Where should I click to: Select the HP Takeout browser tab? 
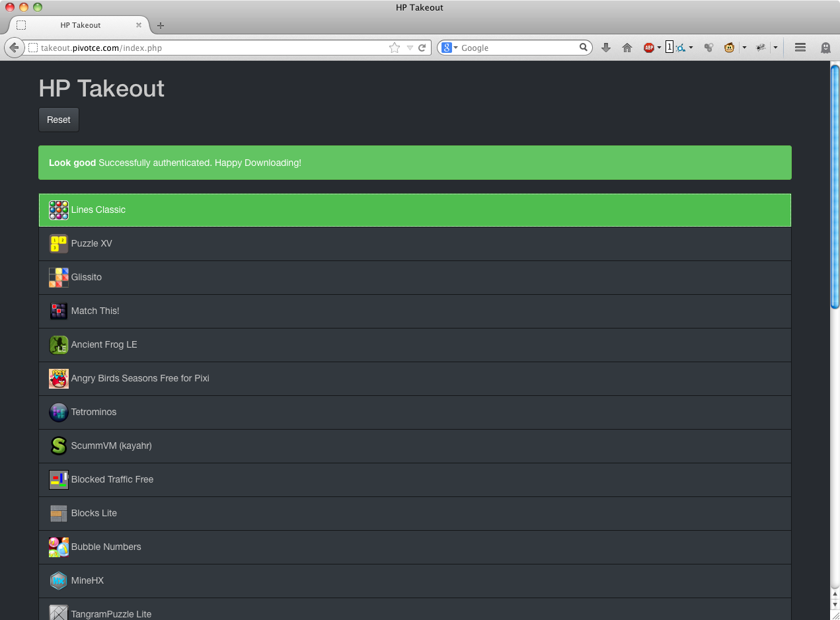coord(80,25)
